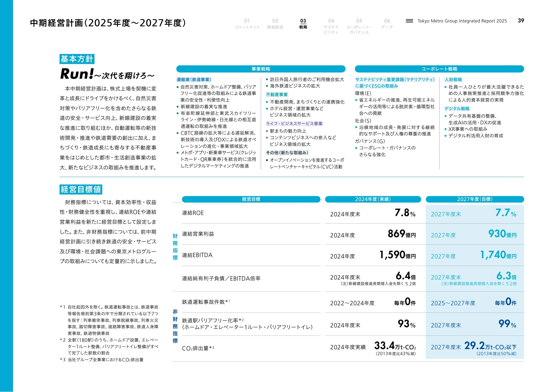Click the 鉄道運転事故件数 row label
554x392 pixels.
[x=206, y=302]
